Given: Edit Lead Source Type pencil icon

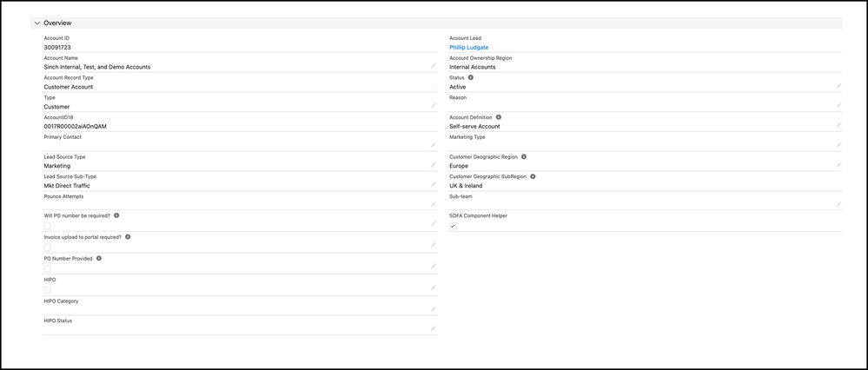Looking at the screenshot, I should (x=434, y=165).
